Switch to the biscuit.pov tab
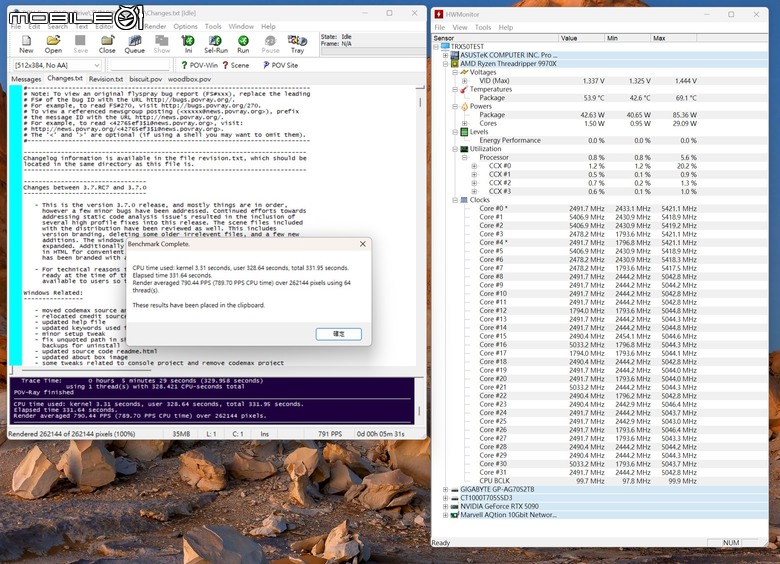Screen dimensions: 780x564 coord(146,79)
